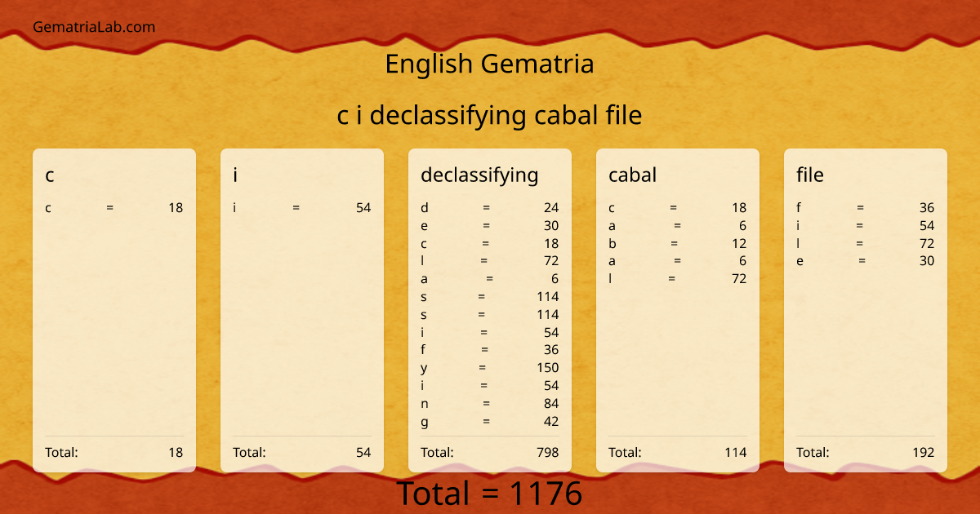Screen dimensions: 980x514
Task: Click the Total value 798
Action: [548, 452]
